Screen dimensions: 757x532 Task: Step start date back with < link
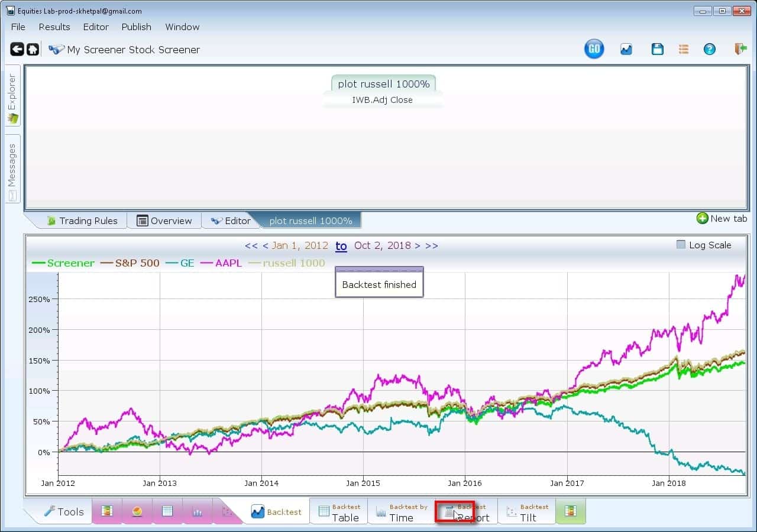tap(266, 245)
